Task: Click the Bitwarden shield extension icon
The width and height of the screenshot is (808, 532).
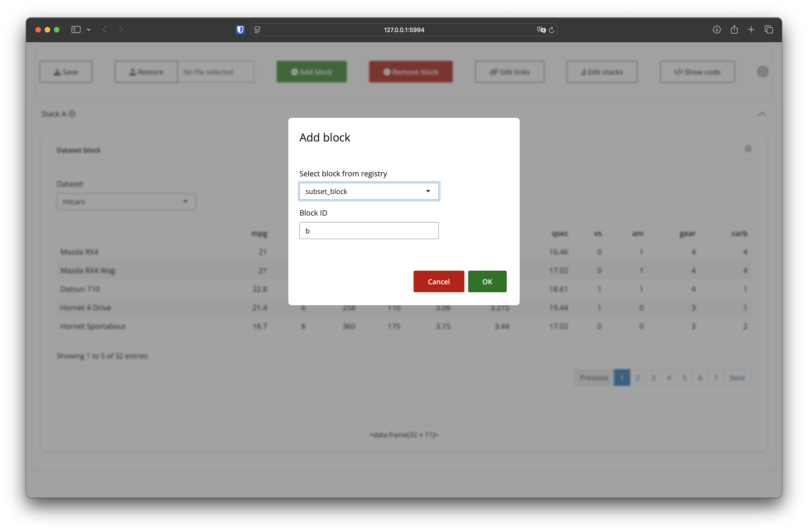Action: click(x=240, y=30)
